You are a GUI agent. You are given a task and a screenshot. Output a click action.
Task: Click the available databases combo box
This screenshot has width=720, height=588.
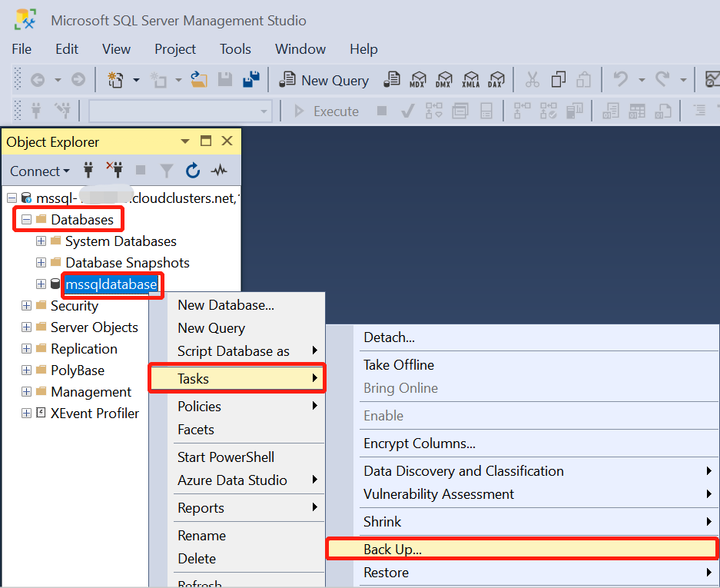(x=180, y=111)
